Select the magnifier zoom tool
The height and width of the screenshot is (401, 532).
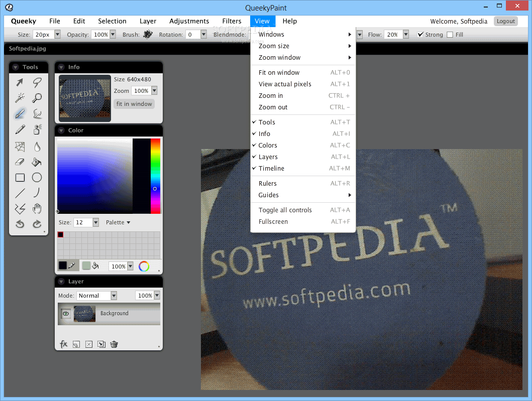(x=37, y=98)
